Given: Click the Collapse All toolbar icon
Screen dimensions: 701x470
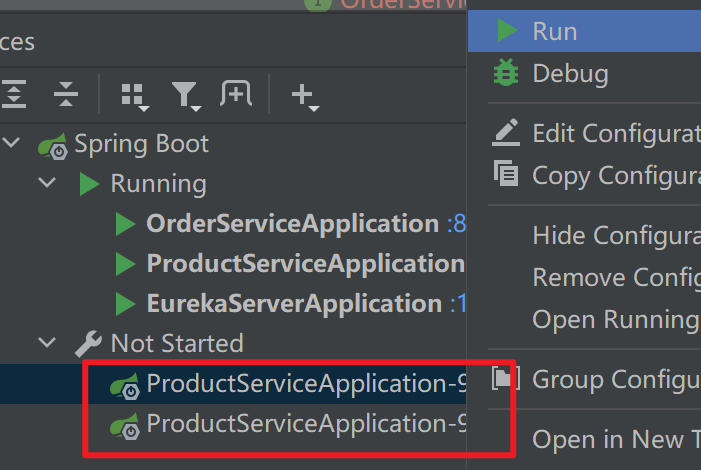Looking at the screenshot, I should [x=66, y=94].
